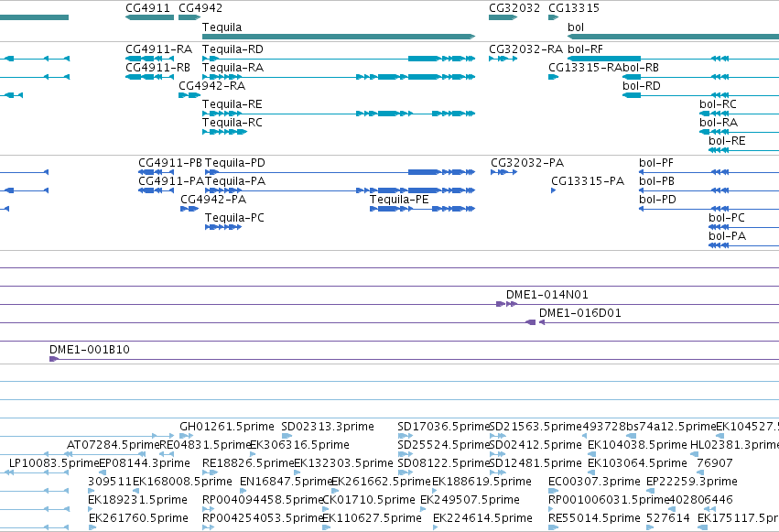
Task: Click the CG4942 gene label
Action: 200,8
